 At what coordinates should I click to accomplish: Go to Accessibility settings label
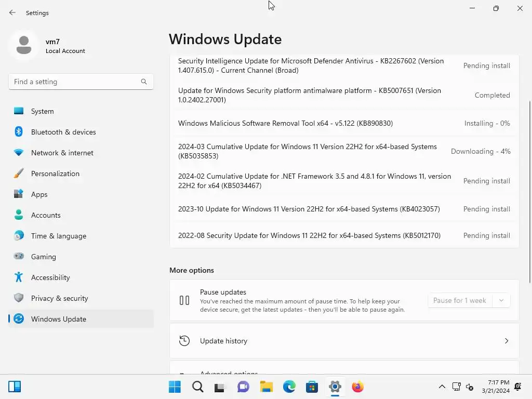(50, 277)
